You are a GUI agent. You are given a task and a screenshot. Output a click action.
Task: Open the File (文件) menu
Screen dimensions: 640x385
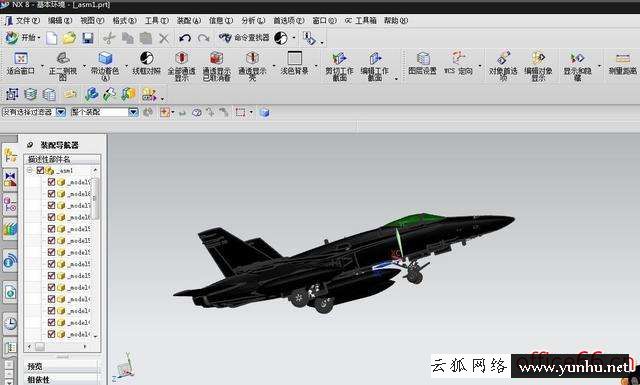24,20
